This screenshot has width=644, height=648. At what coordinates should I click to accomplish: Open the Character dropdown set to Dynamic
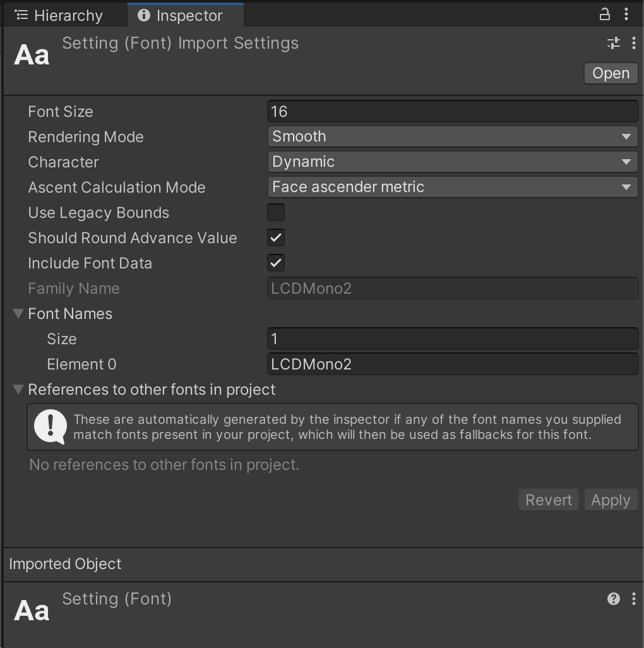[452, 162]
